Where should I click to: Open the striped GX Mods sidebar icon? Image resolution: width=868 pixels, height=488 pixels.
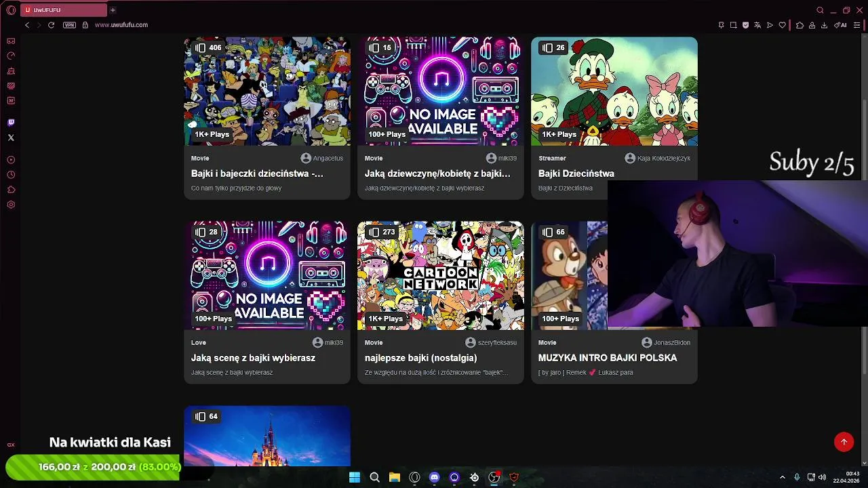click(11, 85)
